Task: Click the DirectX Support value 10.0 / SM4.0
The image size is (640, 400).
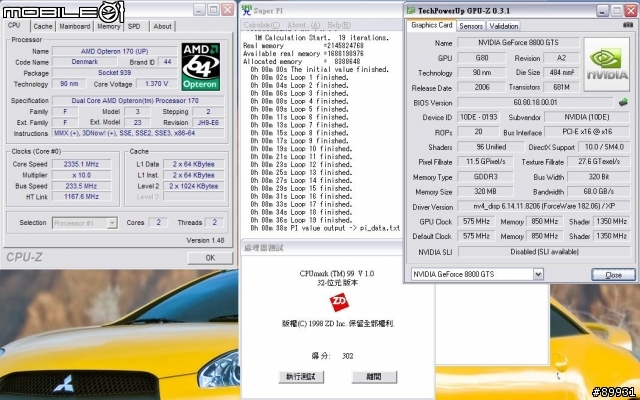Action: tap(604, 147)
